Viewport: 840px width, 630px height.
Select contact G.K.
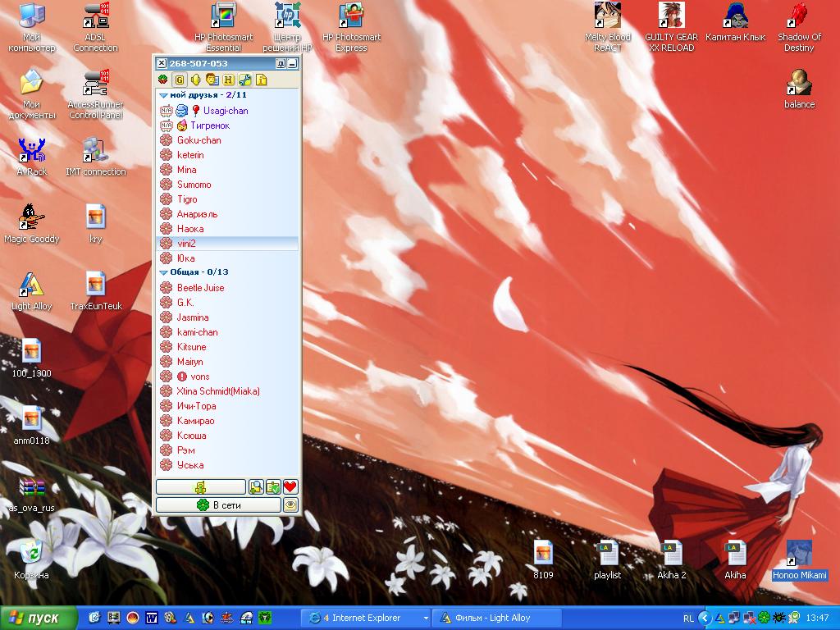pos(228,303)
